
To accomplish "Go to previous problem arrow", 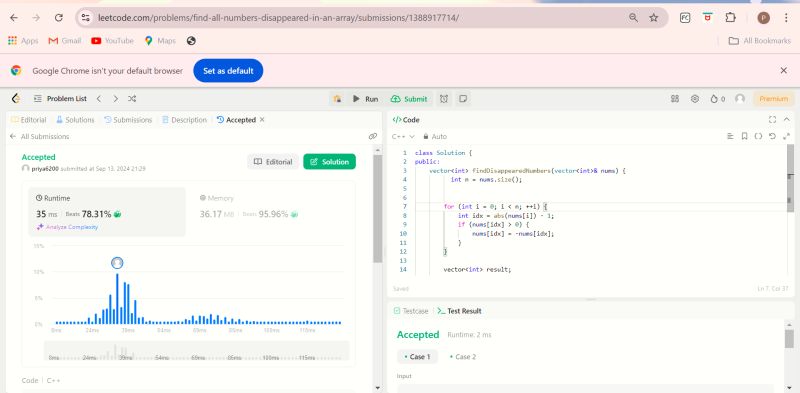I will tap(99, 99).
